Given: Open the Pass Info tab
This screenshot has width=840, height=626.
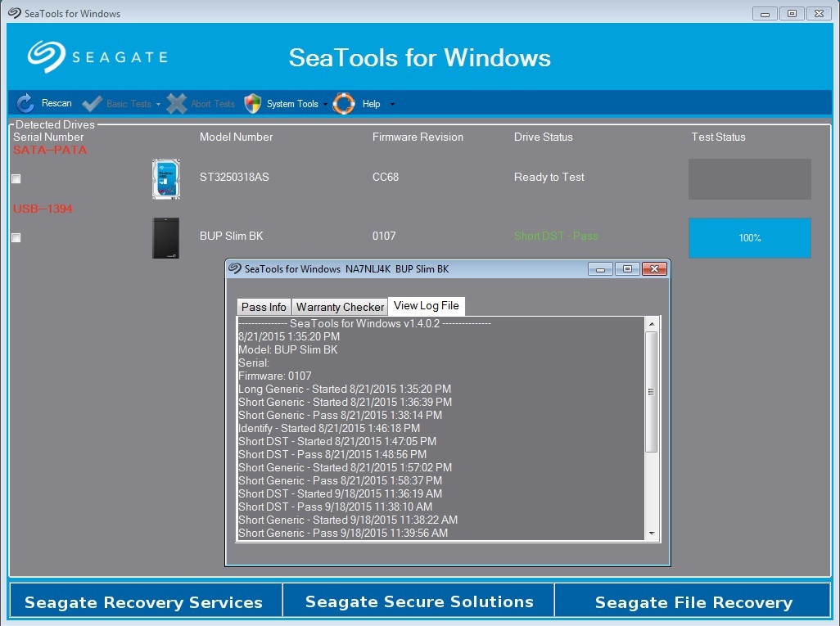Looking at the screenshot, I should pos(264,307).
